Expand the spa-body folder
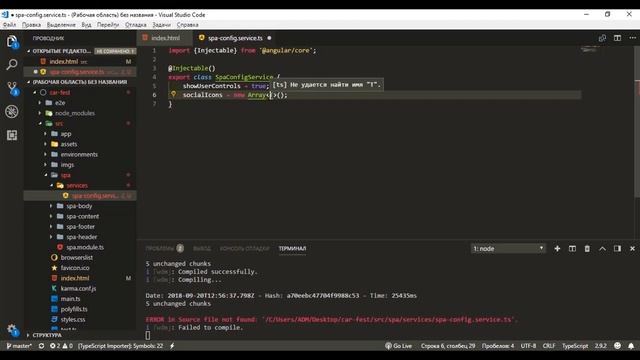Screen dimensions: 640x360 point(79,206)
